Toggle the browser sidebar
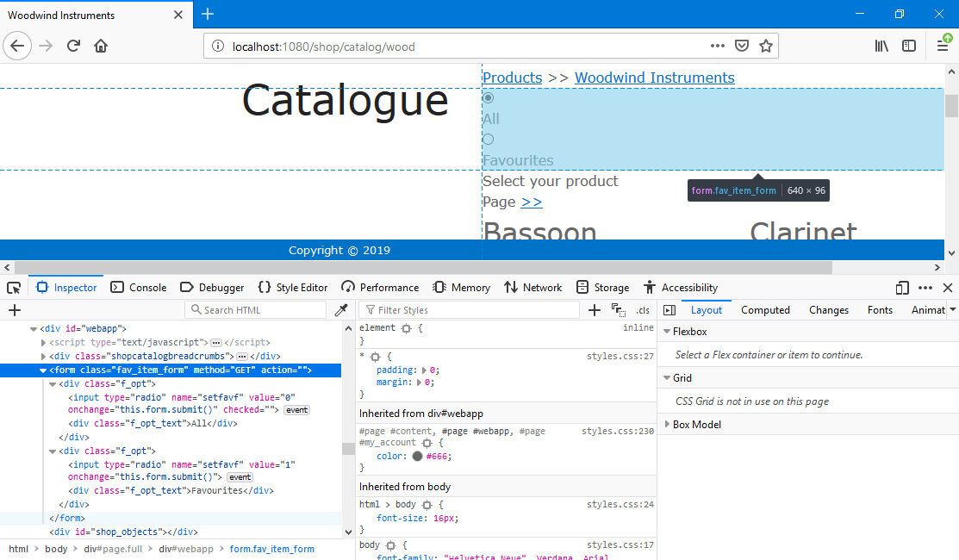Image resolution: width=959 pixels, height=560 pixels. 910,46
